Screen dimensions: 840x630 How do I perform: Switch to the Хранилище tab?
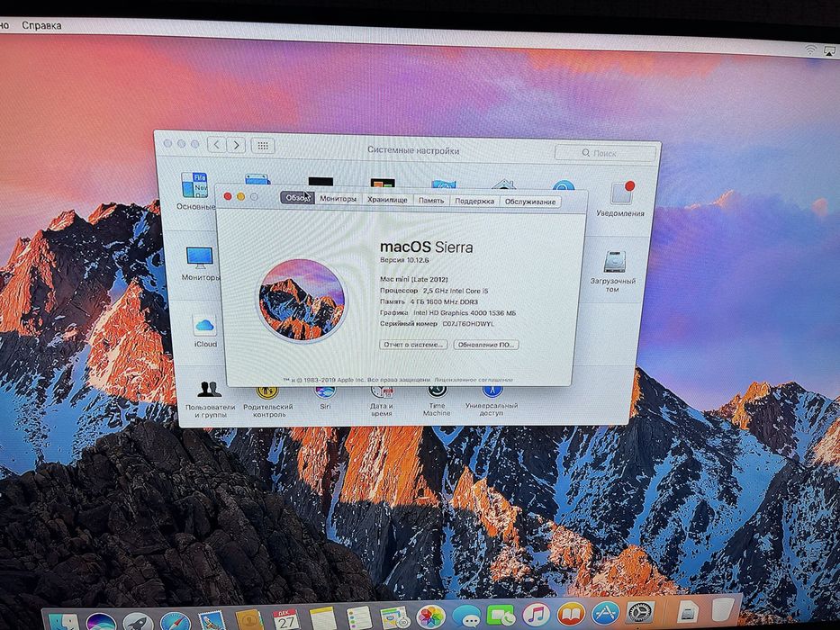point(387,199)
